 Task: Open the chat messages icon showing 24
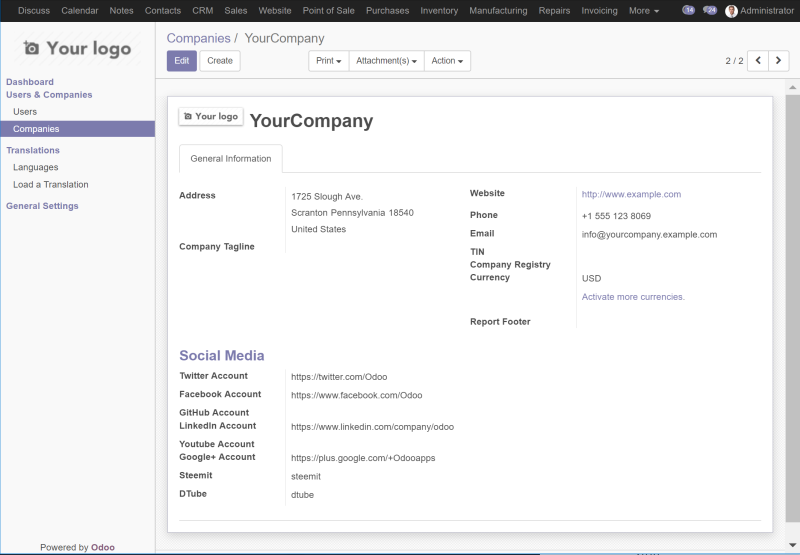coord(710,10)
